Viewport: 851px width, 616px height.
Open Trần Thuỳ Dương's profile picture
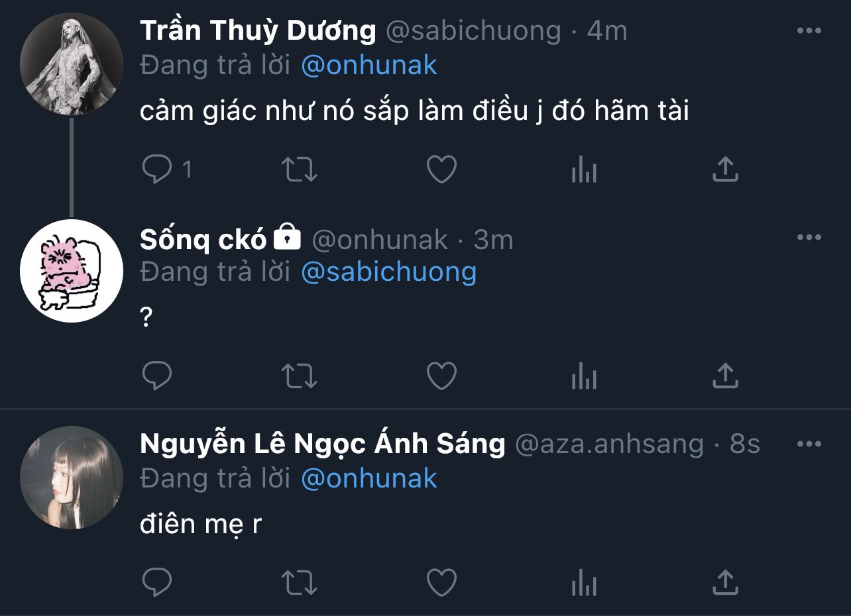(x=72, y=64)
